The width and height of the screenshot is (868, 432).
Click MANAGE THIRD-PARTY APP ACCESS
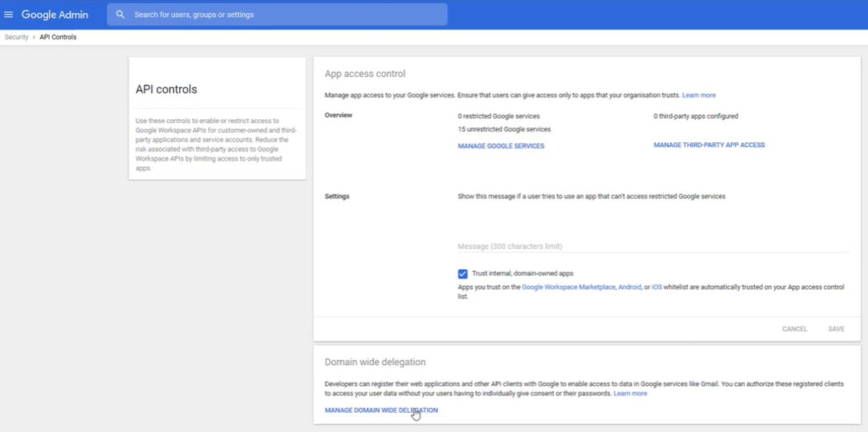[x=709, y=145]
